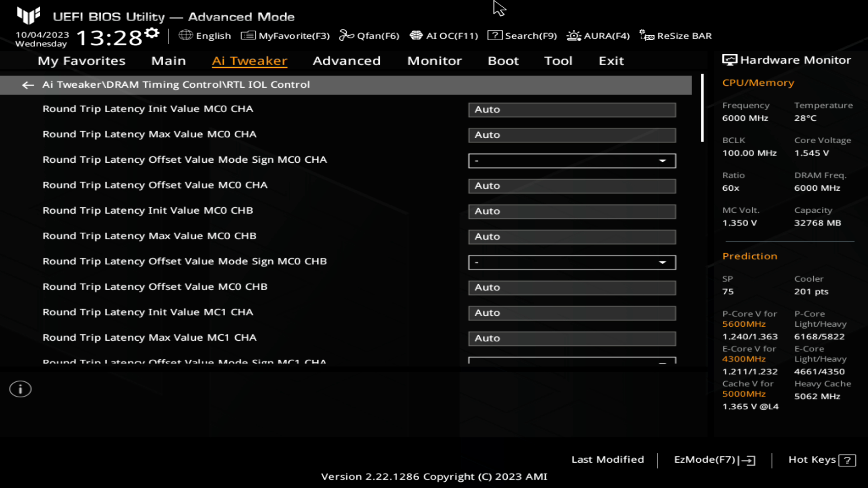Click Max Value MC0 CHB field
This screenshot has height=488, width=868.
[572, 237]
